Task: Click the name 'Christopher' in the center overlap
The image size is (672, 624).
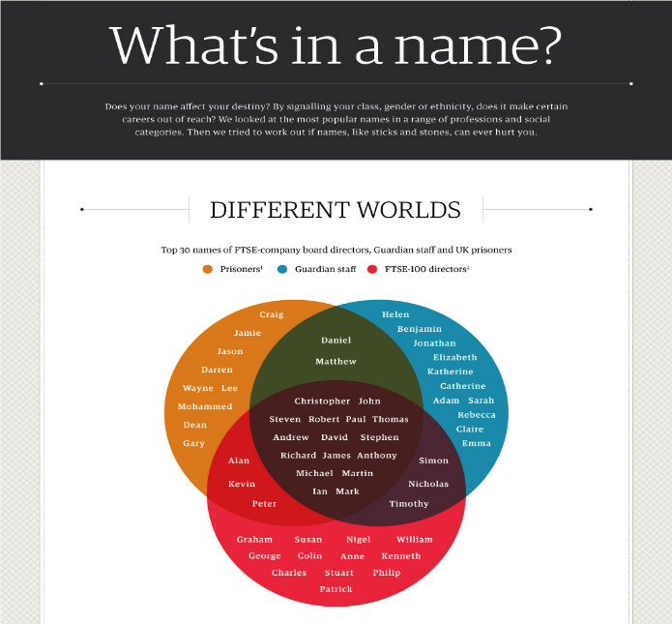Action: 322,401
